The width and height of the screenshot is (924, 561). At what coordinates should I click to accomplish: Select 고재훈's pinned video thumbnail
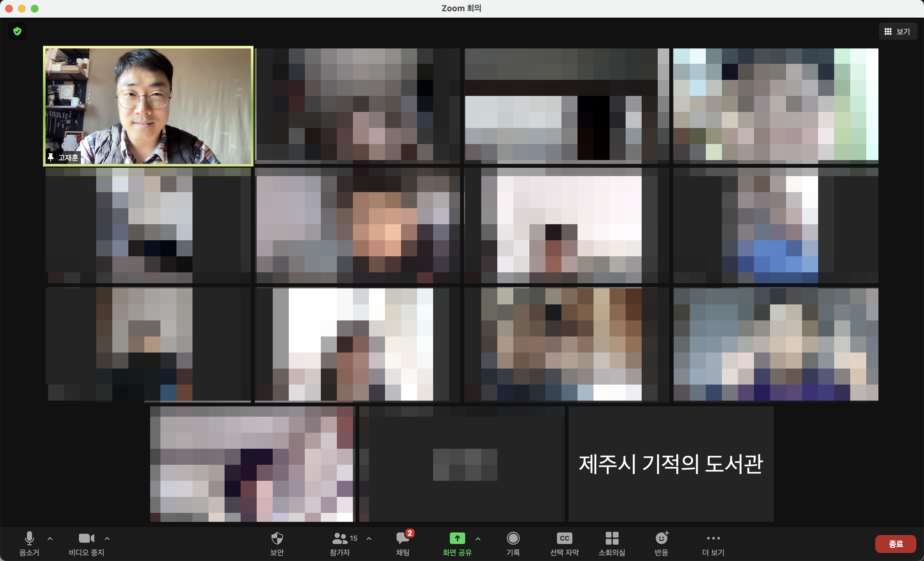[148, 106]
